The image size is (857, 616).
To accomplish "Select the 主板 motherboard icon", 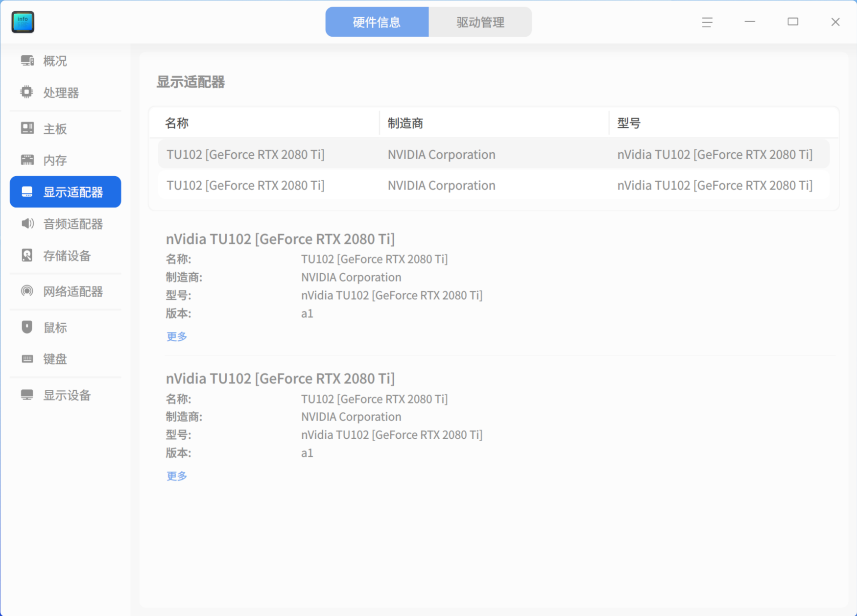I will coord(27,128).
